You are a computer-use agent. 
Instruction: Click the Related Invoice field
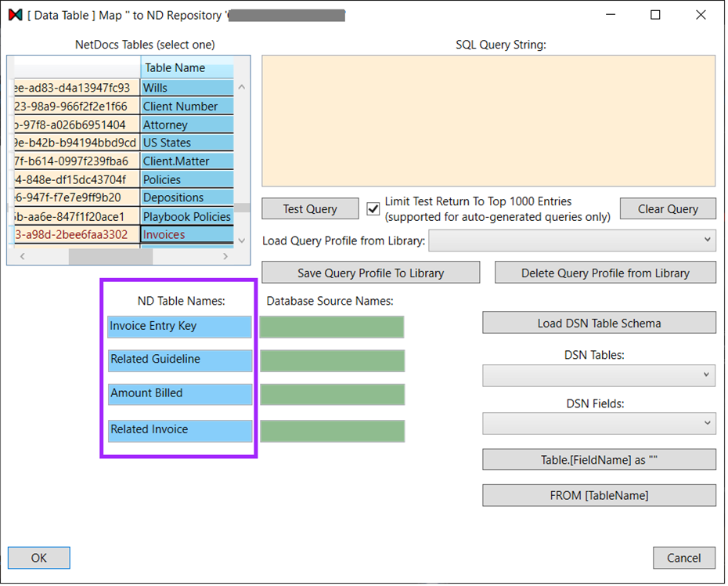click(x=180, y=430)
